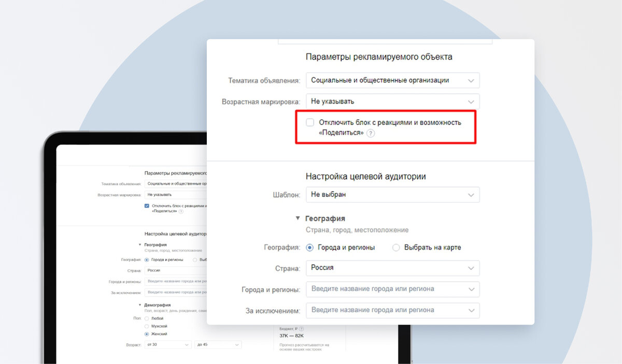The width and height of the screenshot is (622, 364).
Task: Uncheck the blue checked checkbox on tablet screen
Action: [x=147, y=206]
